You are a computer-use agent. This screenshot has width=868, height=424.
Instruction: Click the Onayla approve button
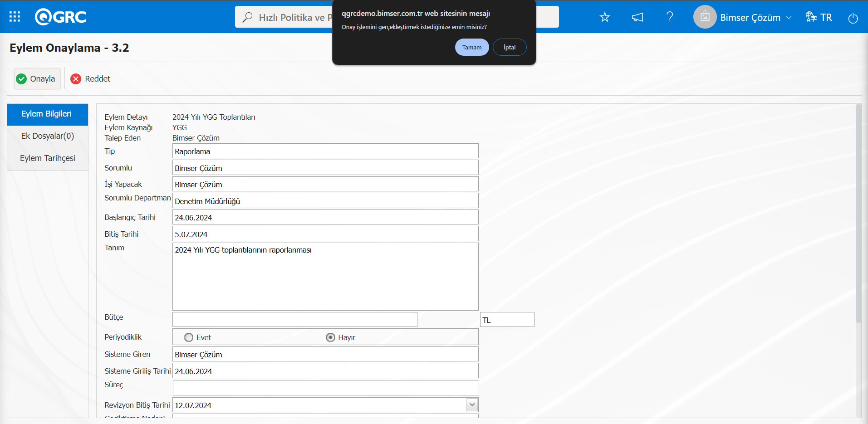pos(37,79)
